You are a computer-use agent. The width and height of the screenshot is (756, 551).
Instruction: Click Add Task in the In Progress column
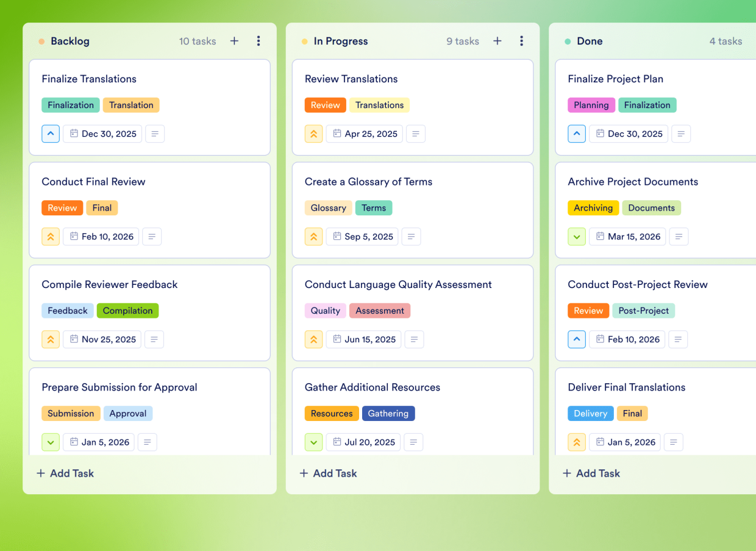coord(328,473)
